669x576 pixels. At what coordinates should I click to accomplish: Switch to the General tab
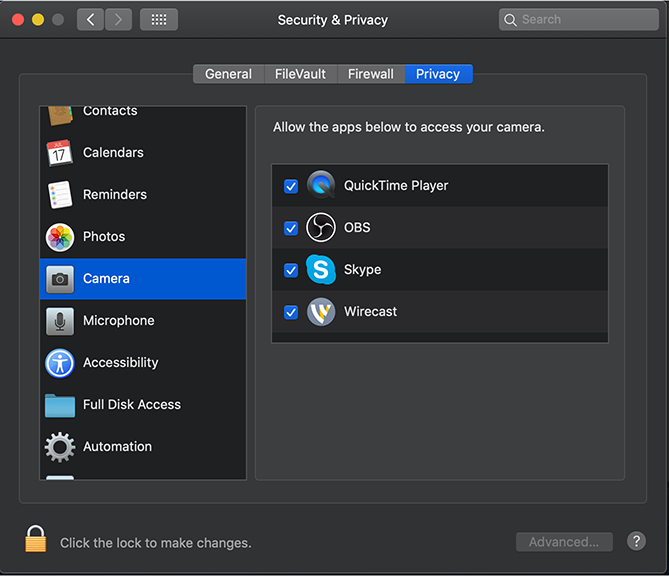click(229, 74)
